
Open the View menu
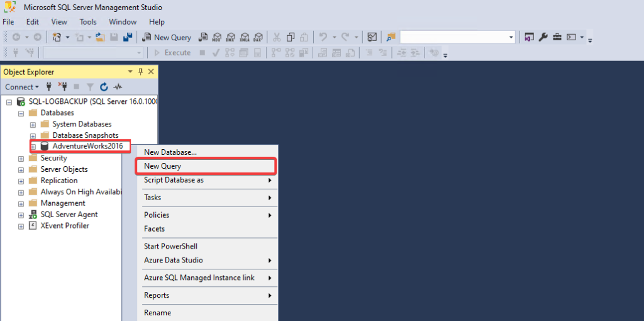(x=59, y=22)
